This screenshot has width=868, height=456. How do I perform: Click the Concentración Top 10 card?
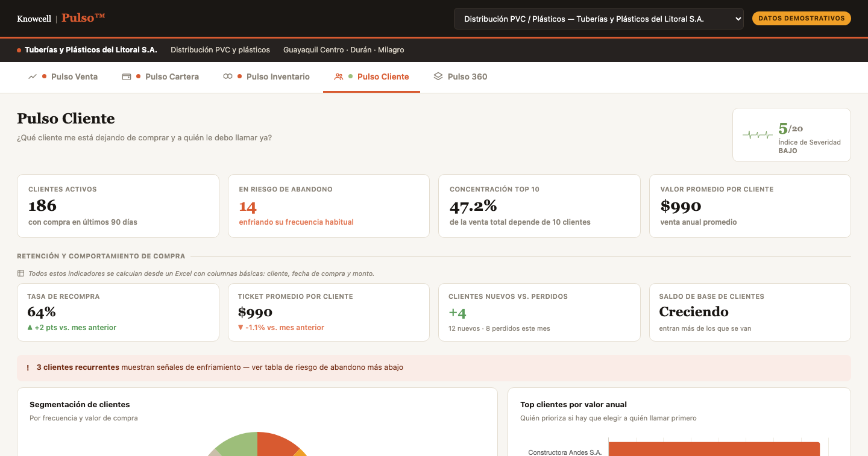pyautogui.click(x=539, y=206)
